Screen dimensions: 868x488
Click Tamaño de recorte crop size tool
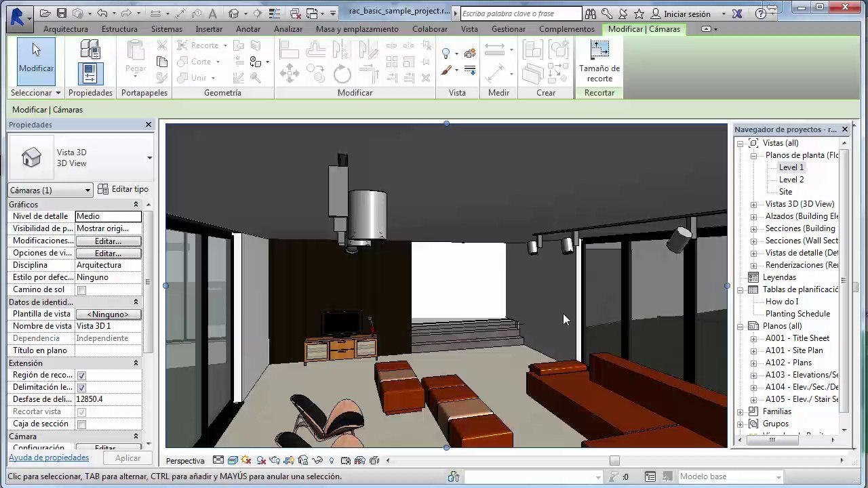click(x=599, y=62)
